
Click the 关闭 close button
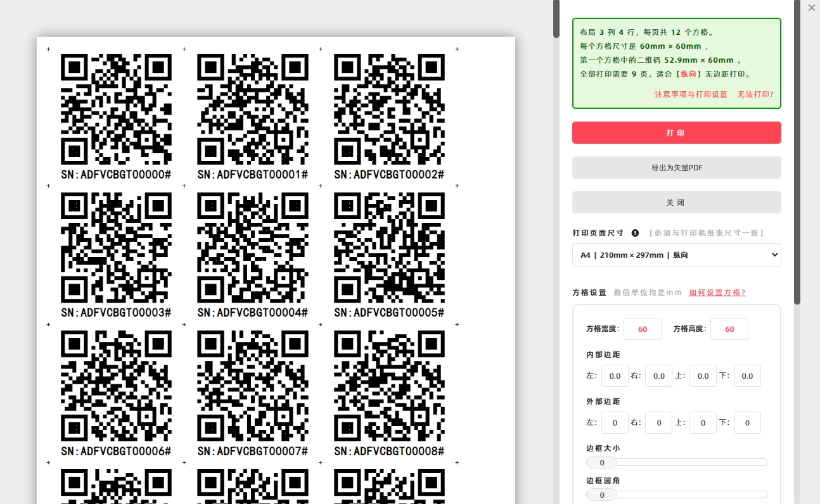[x=676, y=203]
